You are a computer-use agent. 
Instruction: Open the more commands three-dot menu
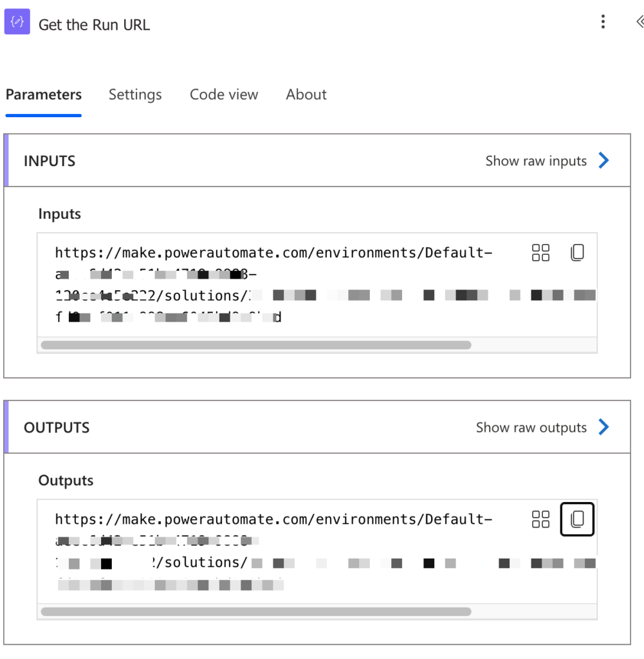pos(603,21)
